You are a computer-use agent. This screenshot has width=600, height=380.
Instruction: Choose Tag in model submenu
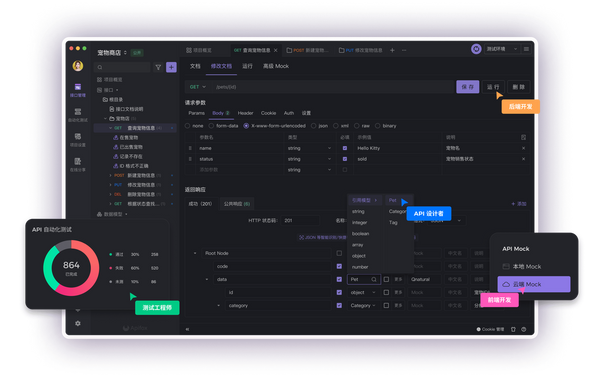click(x=393, y=222)
